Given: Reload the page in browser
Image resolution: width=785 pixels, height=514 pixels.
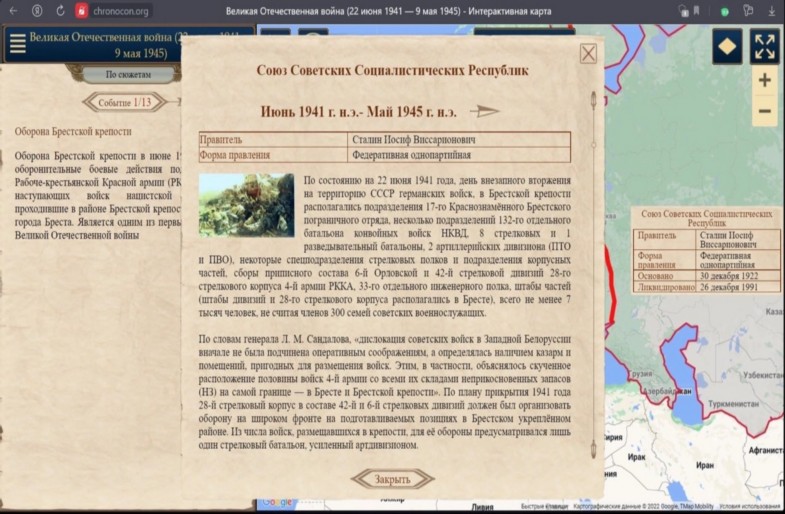Looking at the screenshot, I should 59,10.
